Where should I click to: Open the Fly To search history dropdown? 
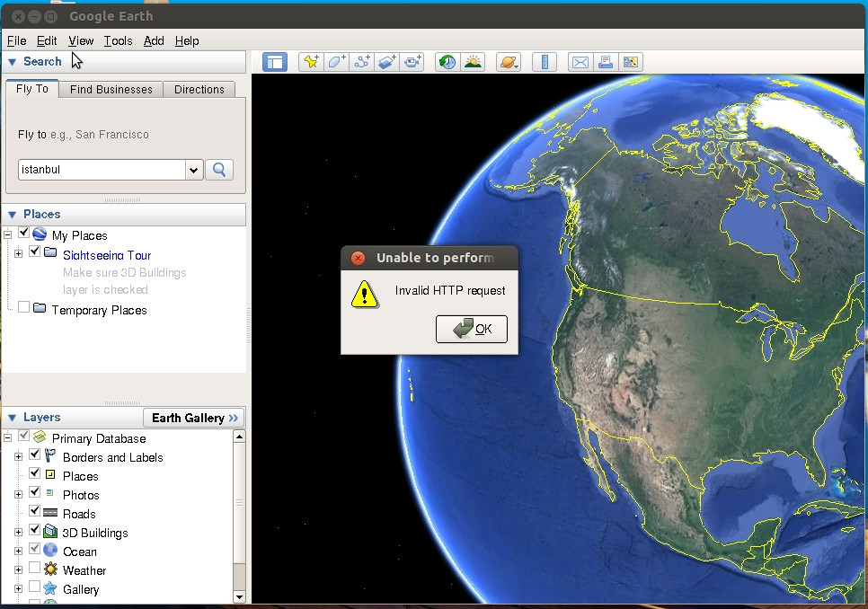pos(193,170)
